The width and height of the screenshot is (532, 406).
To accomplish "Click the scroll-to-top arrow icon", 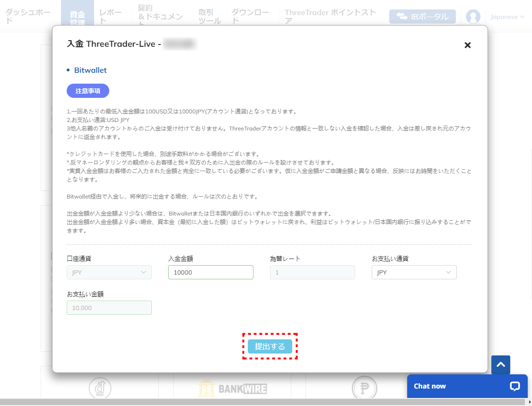I will coord(501,364).
